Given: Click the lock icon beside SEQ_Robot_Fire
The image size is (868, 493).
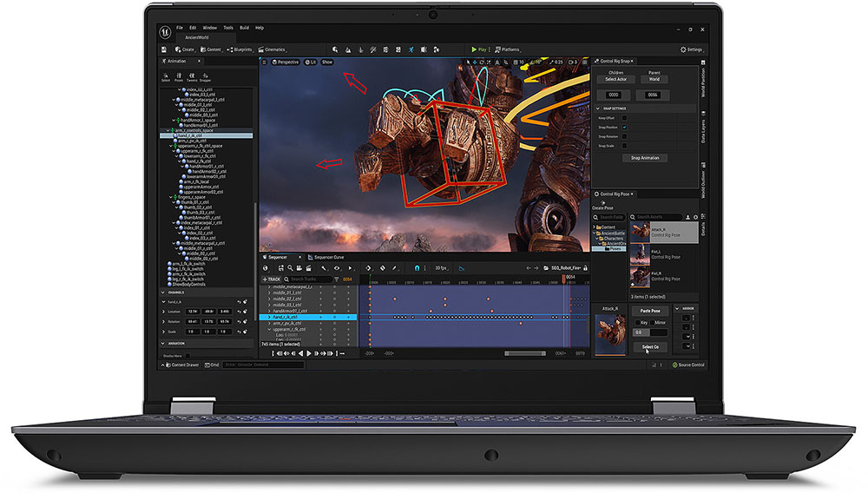Looking at the screenshot, I should tap(585, 268).
